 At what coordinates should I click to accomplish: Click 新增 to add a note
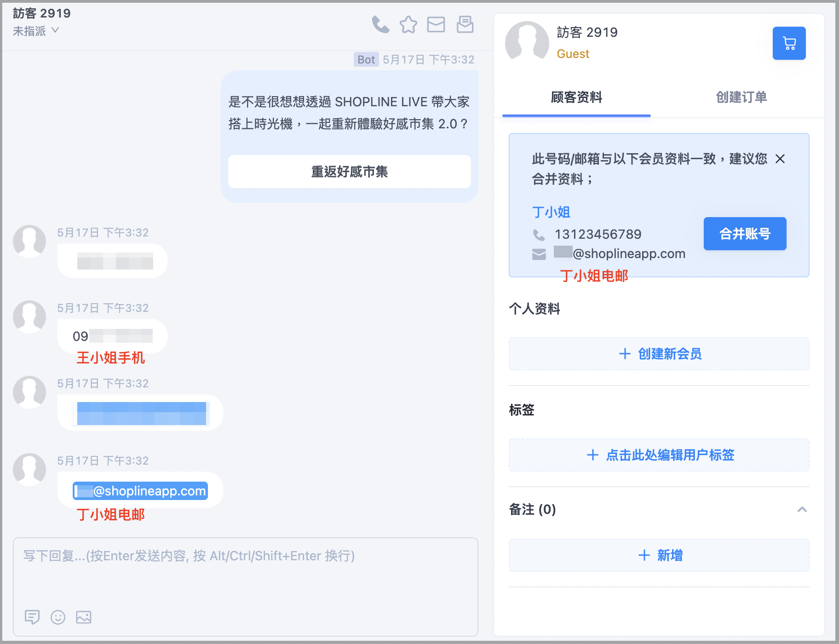click(x=659, y=555)
